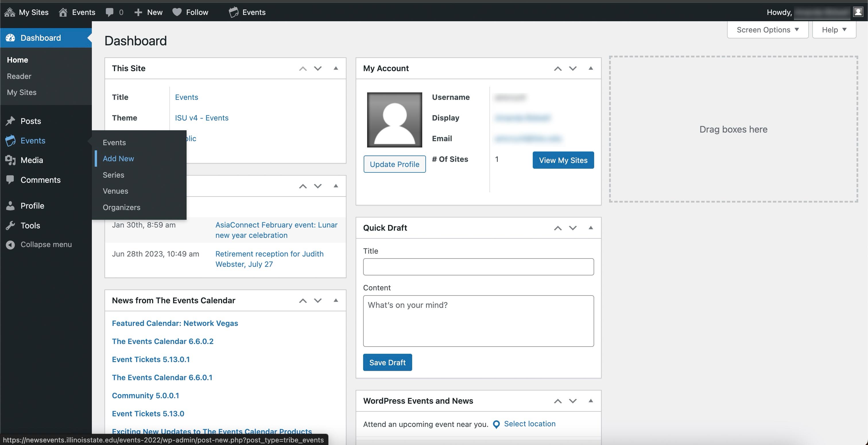This screenshot has width=868, height=445.
Task: Move Quick Draft widget down
Action: 572,228
